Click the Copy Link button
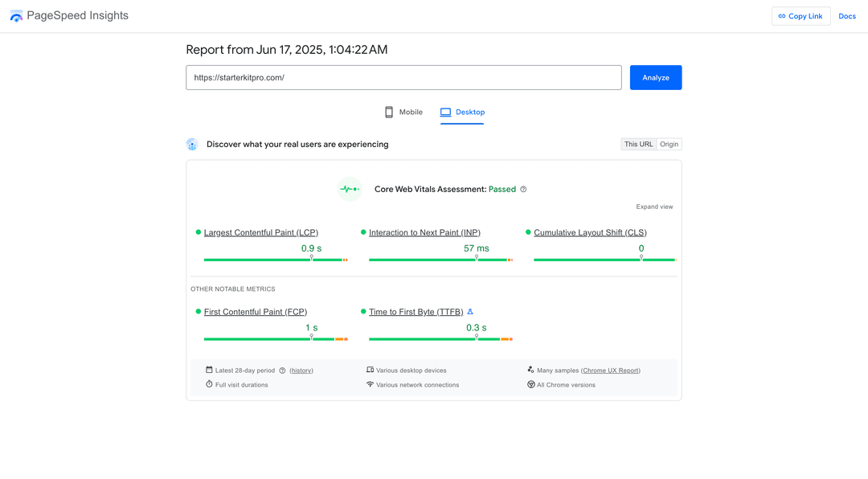The height and width of the screenshot is (479, 868). (x=800, y=16)
